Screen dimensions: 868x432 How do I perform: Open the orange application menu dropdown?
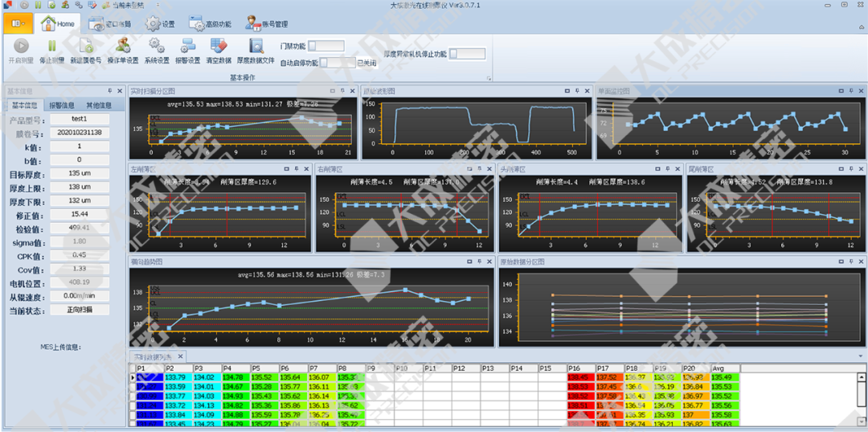[x=17, y=23]
